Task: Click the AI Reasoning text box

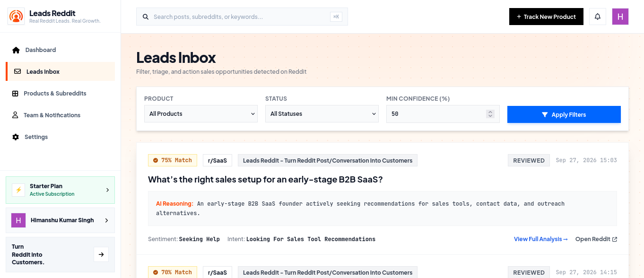Action: (x=383, y=208)
